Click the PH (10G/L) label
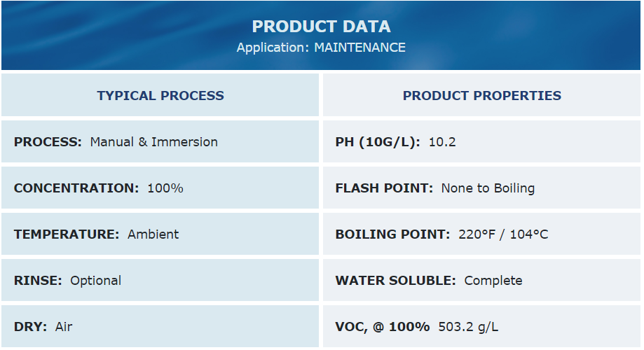644x350 pixels. point(378,142)
